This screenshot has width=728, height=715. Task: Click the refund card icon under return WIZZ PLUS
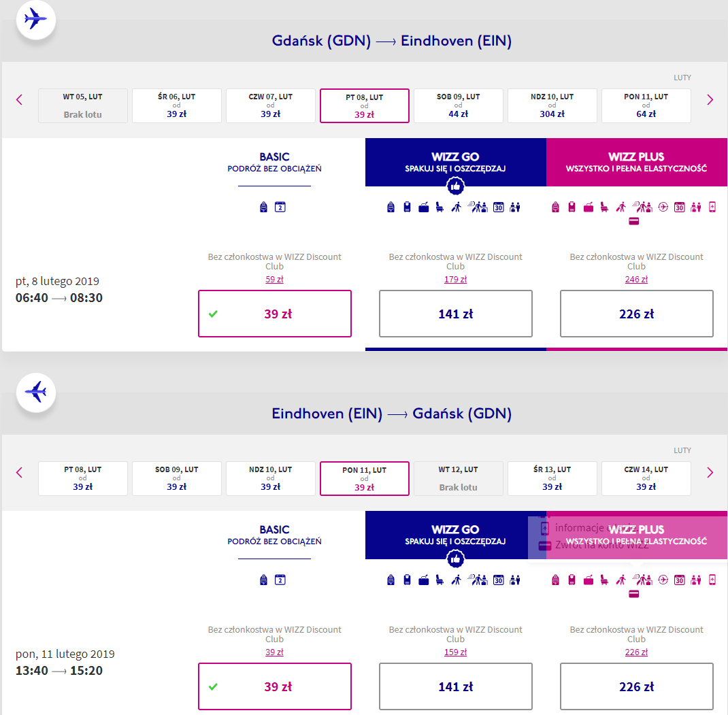(633, 595)
